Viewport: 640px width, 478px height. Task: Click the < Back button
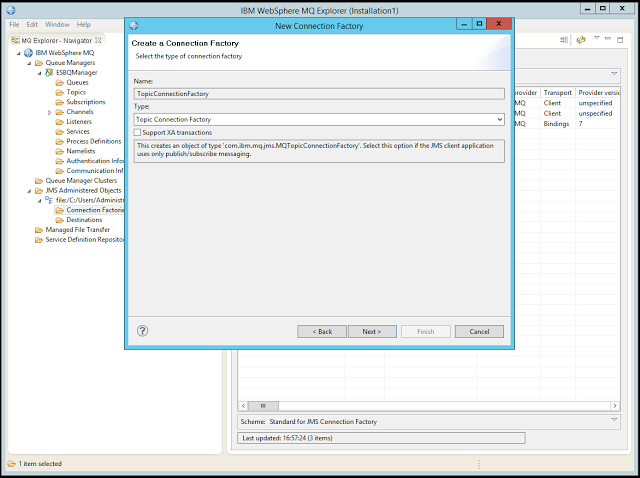click(x=322, y=331)
